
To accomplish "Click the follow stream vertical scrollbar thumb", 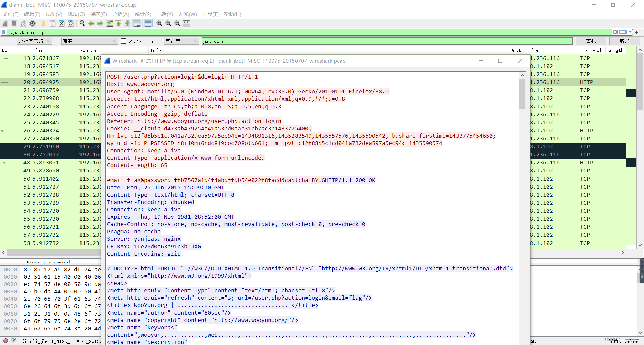I will pos(522,93).
